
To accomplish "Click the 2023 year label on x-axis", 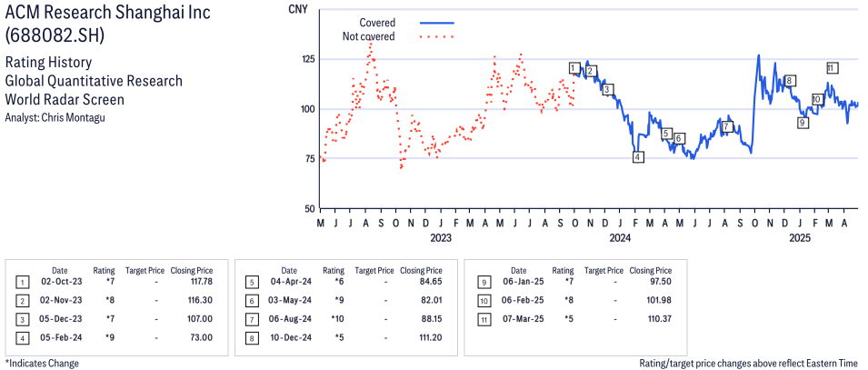I will click(440, 238).
